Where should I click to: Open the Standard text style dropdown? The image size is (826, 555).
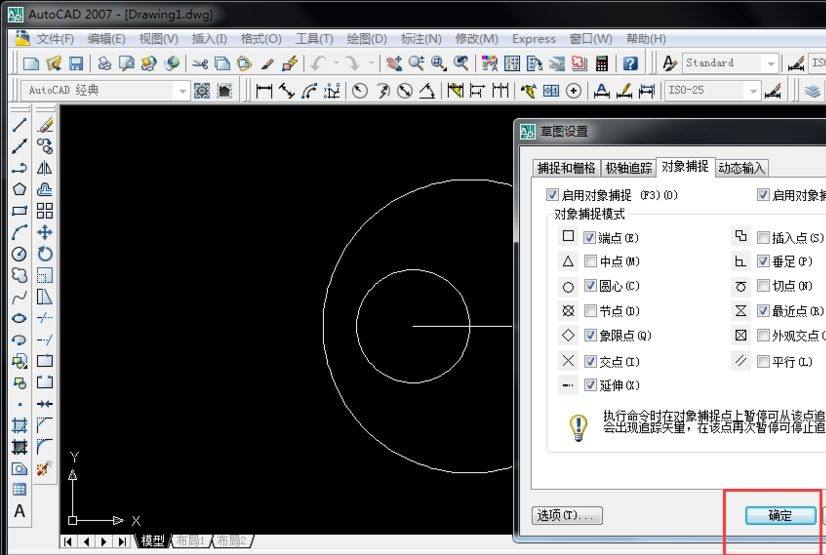pos(771,64)
